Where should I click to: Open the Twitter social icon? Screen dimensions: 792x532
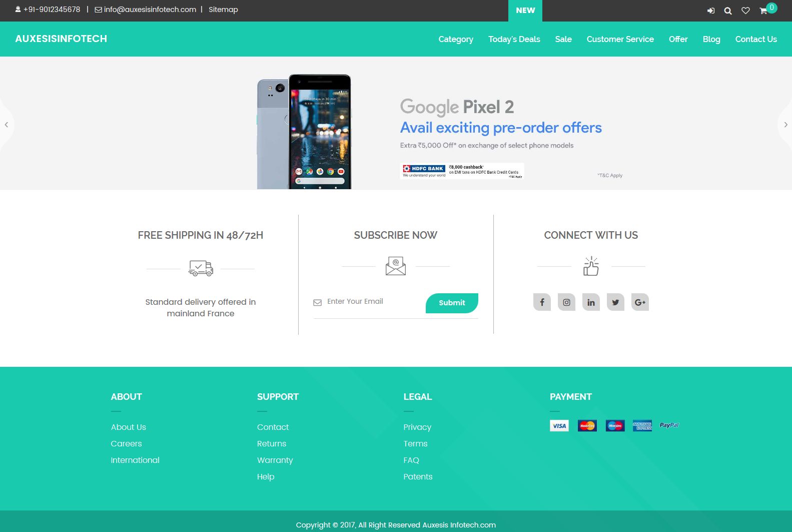coord(615,302)
